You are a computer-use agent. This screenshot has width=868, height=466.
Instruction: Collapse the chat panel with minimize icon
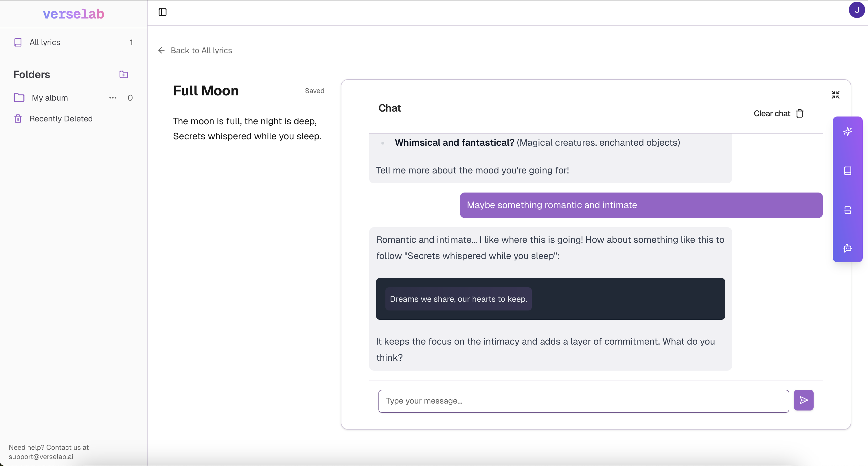tap(835, 95)
